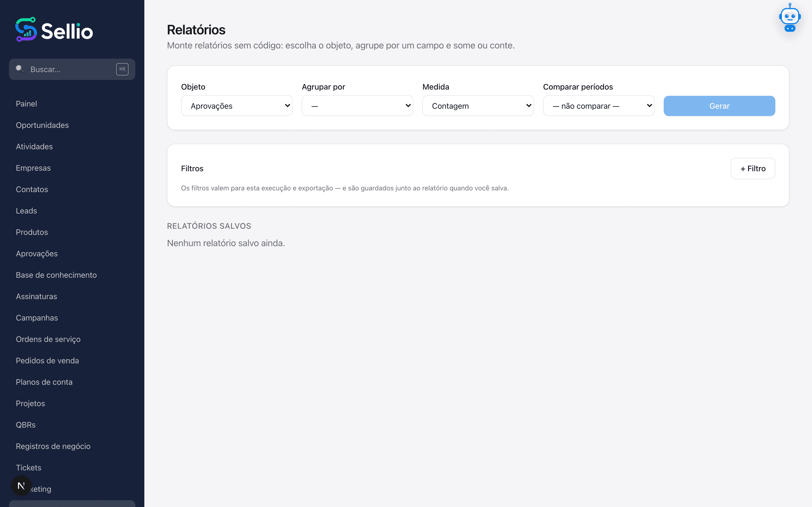Viewport: 812px width, 507px height.
Task: Go to Painel in sidebar
Action: 26,104
